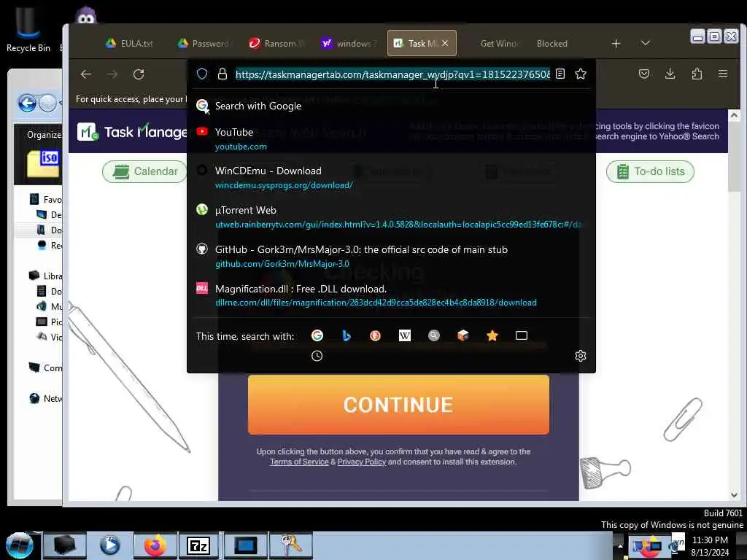
Task: Select Magnification.dll download suggestion
Action: [392, 295]
